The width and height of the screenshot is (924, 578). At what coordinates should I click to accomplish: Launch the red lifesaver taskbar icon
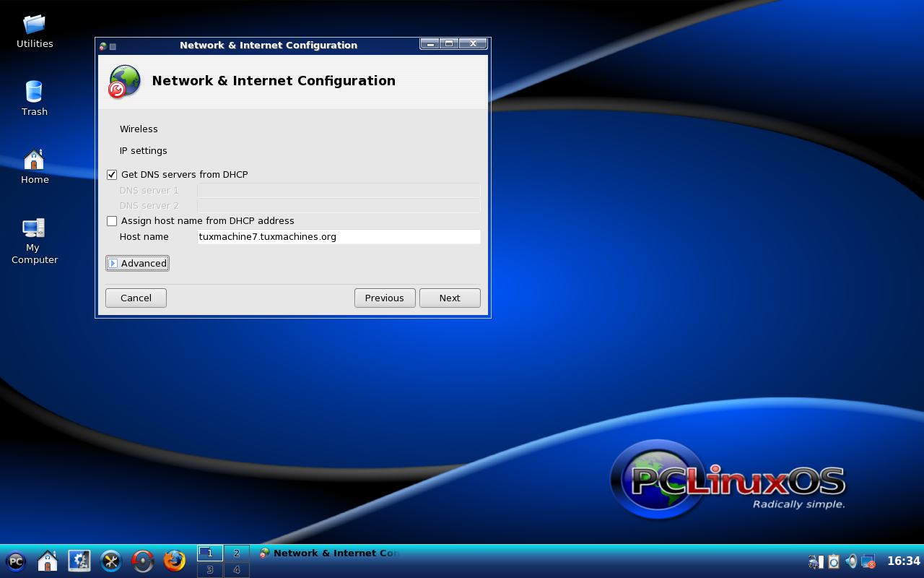coord(143,561)
